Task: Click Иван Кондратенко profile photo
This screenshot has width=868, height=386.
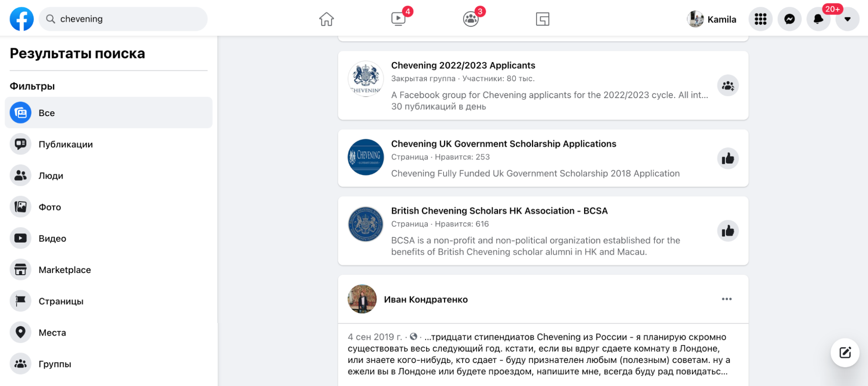Action: [x=362, y=299]
